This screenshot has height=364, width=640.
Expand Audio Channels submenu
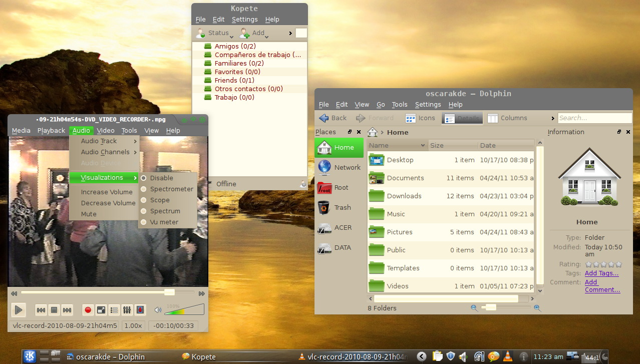pos(104,152)
